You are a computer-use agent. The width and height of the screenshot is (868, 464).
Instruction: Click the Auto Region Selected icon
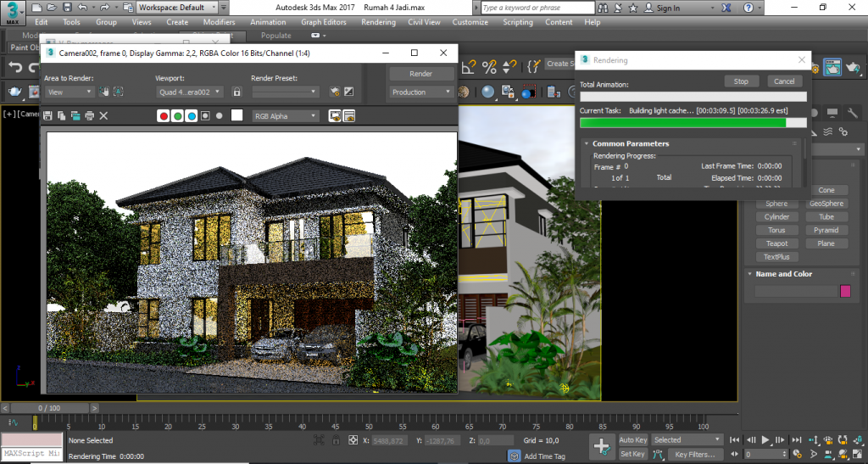(119, 92)
